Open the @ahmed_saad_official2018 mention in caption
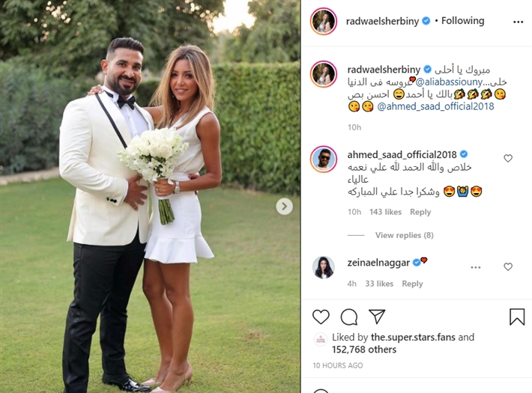The width and height of the screenshot is (532, 393). (x=435, y=106)
